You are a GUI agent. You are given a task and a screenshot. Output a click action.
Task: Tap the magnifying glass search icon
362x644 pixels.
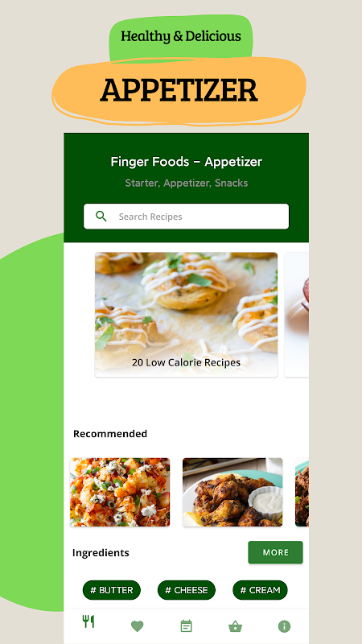pyautogui.click(x=101, y=216)
